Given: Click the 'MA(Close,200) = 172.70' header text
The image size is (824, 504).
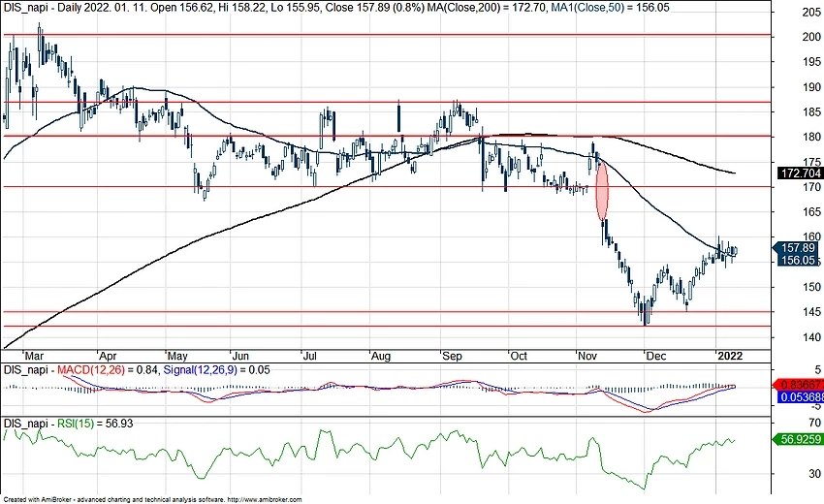Looking at the screenshot, I should tap(486, 8).
